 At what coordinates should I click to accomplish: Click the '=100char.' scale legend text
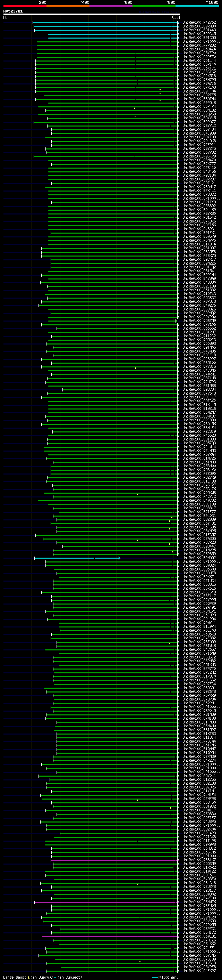tap(168, 977)
